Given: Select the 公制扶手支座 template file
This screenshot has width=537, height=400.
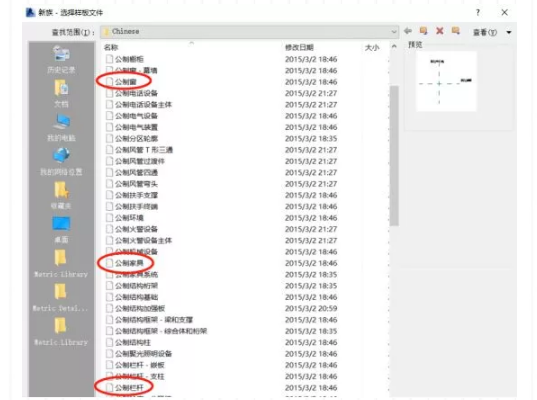Looking at the screenshot, I should coord(132,195).
